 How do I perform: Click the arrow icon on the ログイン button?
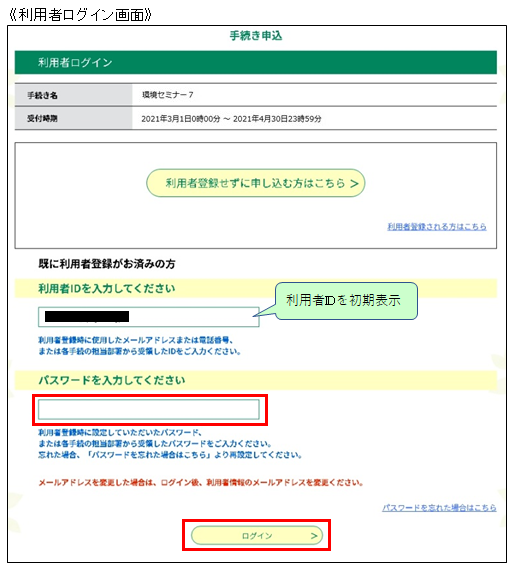(314, 536)
